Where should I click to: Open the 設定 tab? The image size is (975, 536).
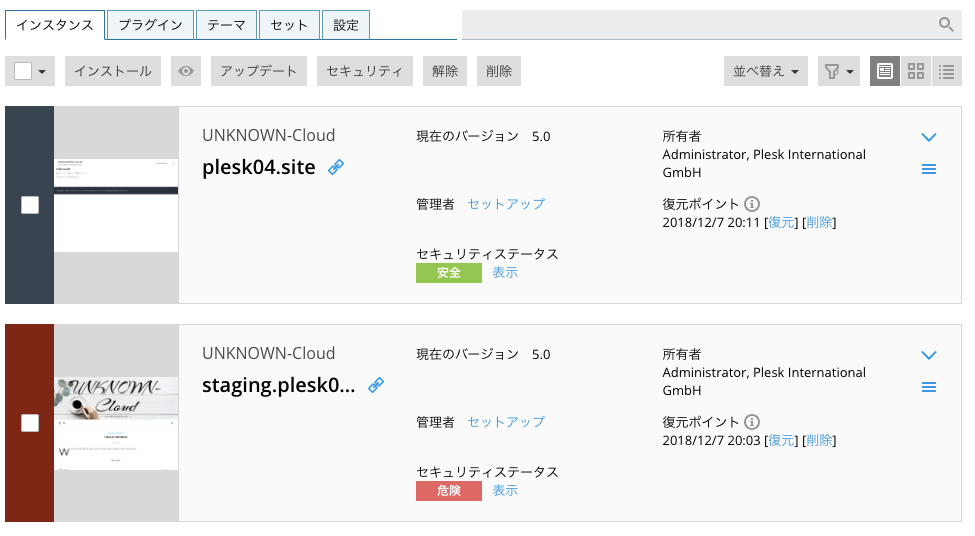pos(346,25)
